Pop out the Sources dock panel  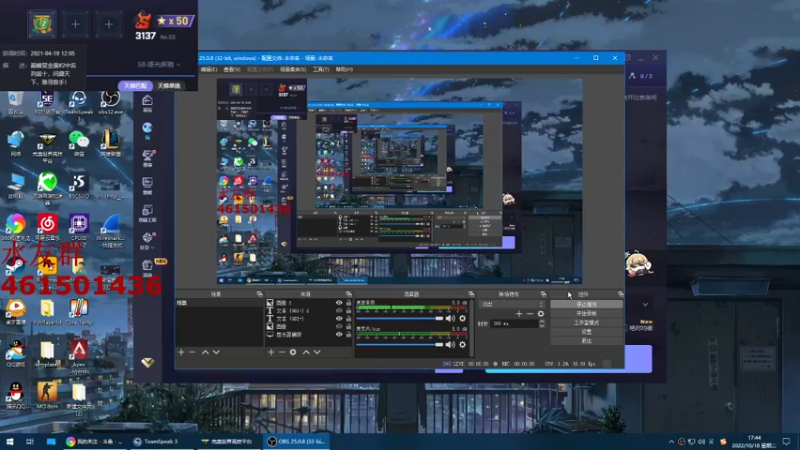[x=348, y=294]
